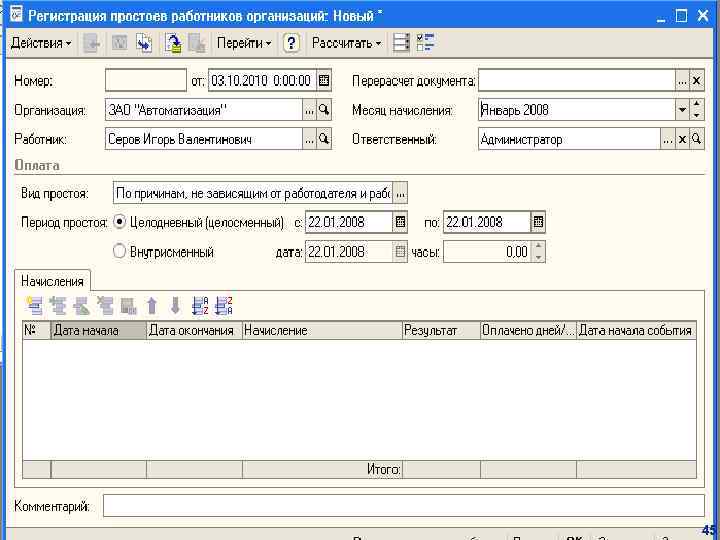Clear the Ответственный field with X icon
This screenshot has height=540, width=720.
682,139
